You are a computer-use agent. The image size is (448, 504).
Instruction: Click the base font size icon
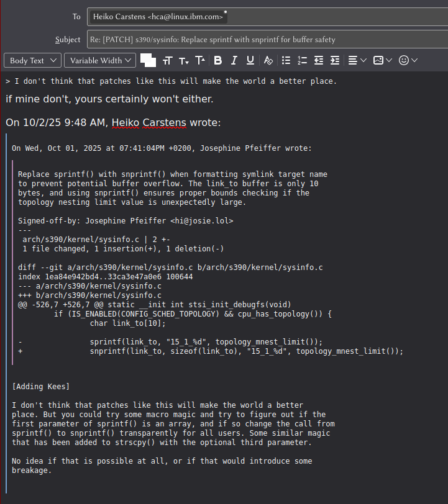[167, 60]
